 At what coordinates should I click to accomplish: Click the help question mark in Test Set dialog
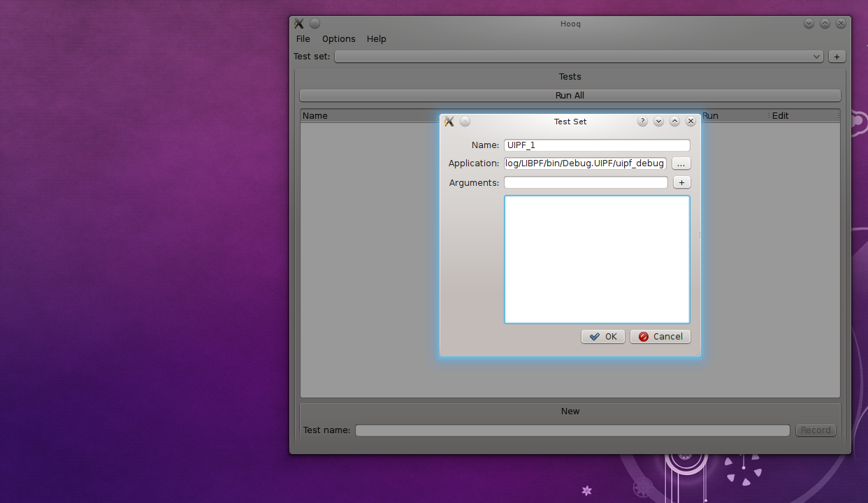pos(642,122)
